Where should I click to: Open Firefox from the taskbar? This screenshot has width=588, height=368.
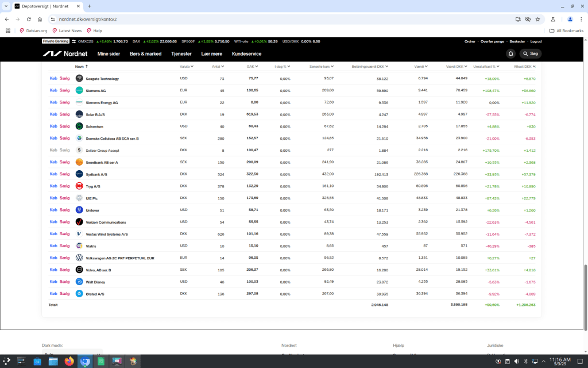tap(69, 362)
